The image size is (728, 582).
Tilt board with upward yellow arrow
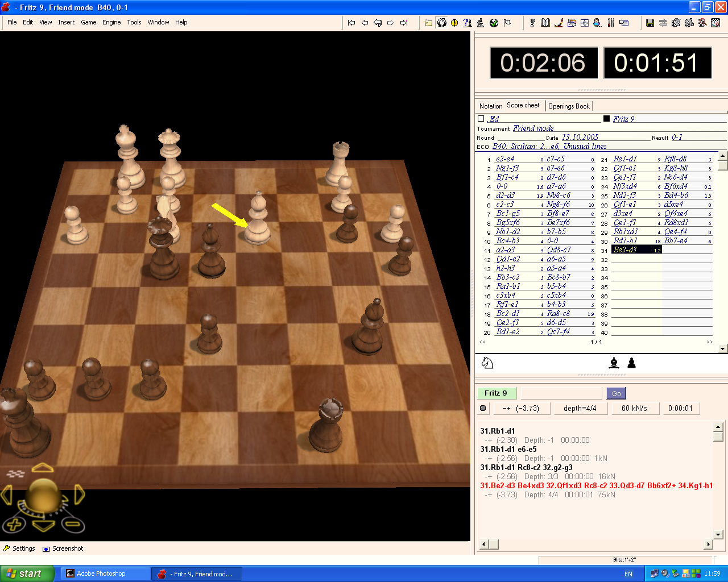coord(43,468)
